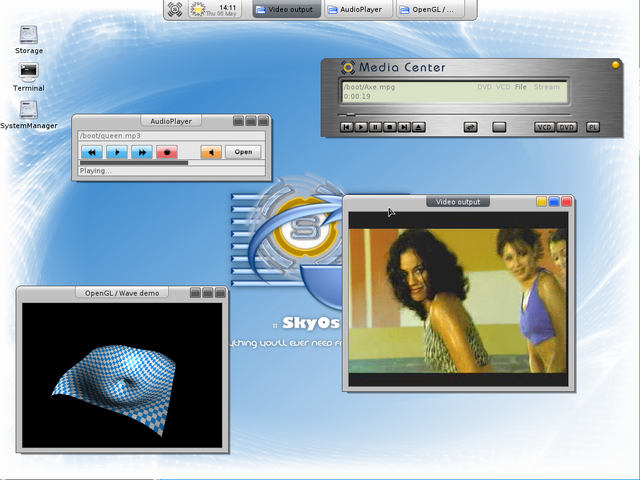Fast-forward the track in AudioPlayer

(x=142, y=152)
